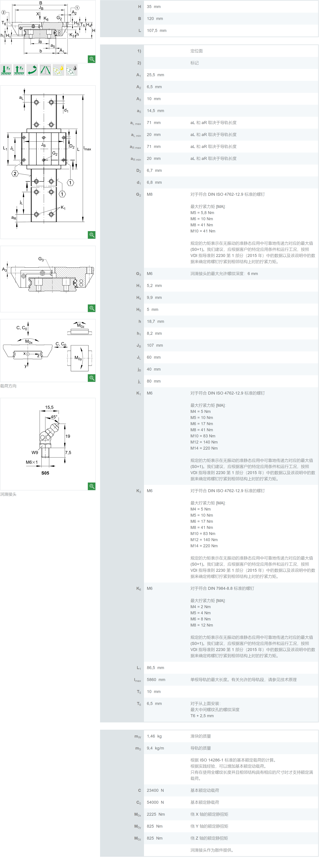Image resolution: width=319 pixels, height=868 pixels.
Task: Select the L value 107,5 mm
Action: (x=157, y=31)
